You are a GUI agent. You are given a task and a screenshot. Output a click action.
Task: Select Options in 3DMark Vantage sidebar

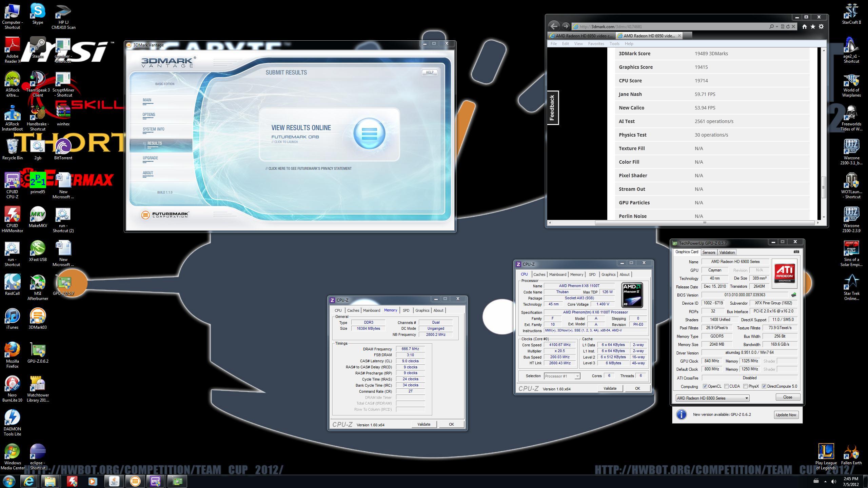(x=149, y=115)
